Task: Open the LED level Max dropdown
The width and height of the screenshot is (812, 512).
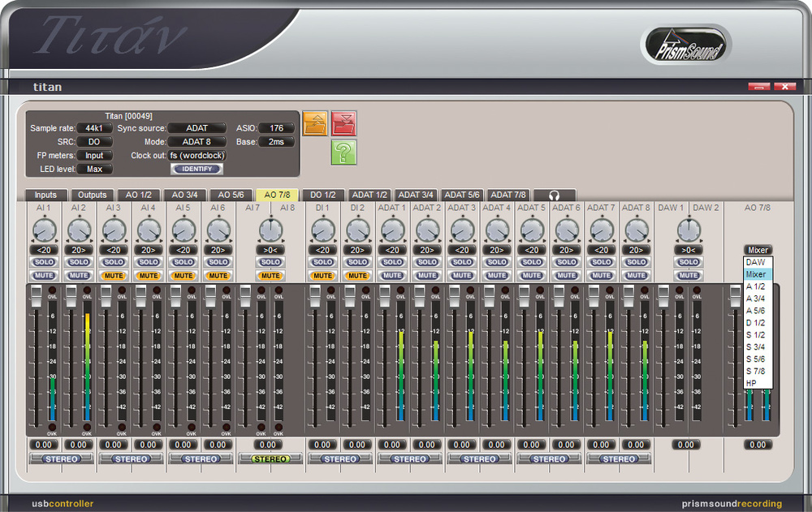Action: [94, 169]
